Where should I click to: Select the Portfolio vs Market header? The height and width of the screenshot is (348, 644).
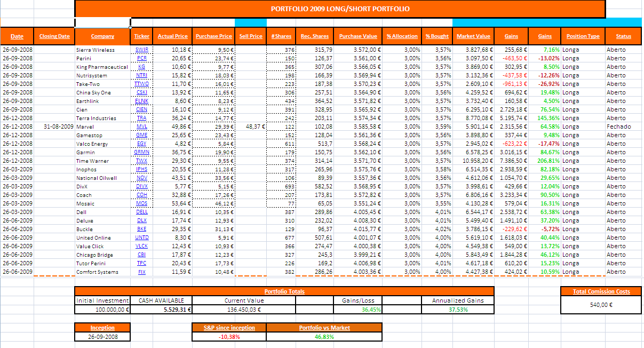[x=324, y=328]
